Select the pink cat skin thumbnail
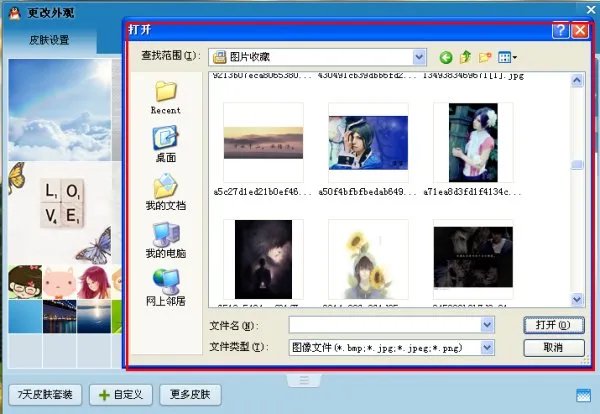600x414 pixels. (x=59, y=282)
